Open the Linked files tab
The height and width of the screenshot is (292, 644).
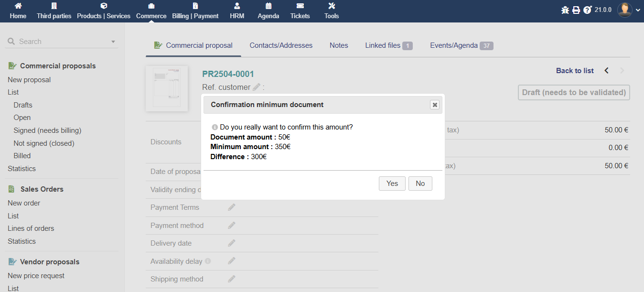(x=388, y=45)
